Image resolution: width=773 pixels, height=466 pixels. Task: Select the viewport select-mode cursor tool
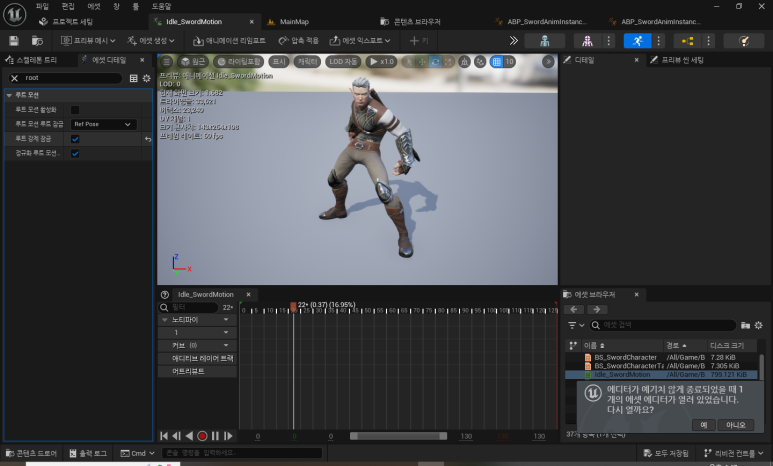409,62
